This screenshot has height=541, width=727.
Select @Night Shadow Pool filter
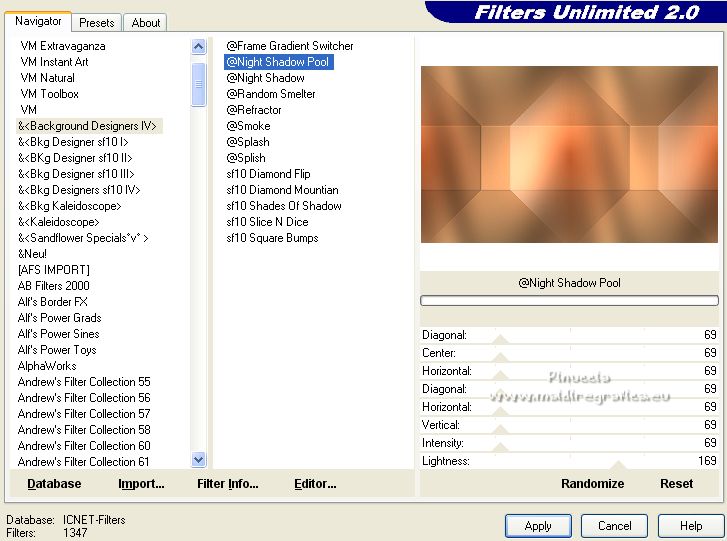click(278, 62)
